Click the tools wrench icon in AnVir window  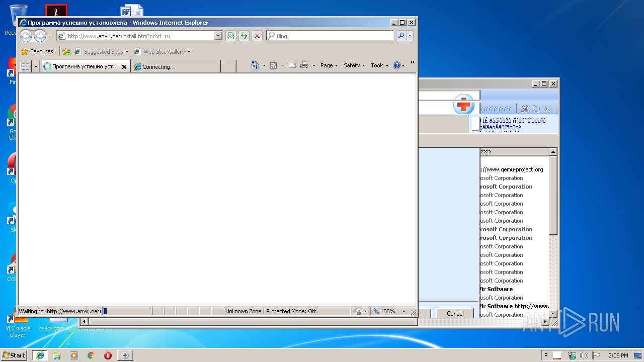525,108
